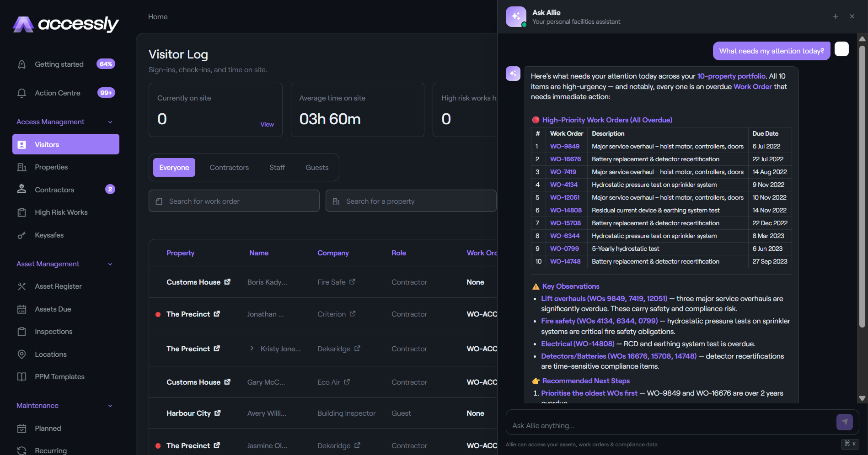Open Fire Safe company external link icon
868x455 pixels.
(x=352, y=282)
